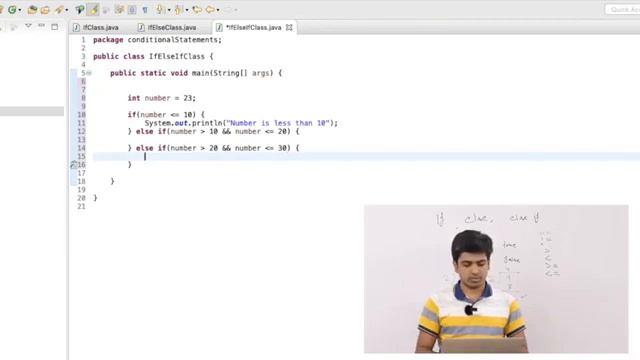
Task: Open the Previous Annotation dropdown arrow
Action: tap(187, 10)
